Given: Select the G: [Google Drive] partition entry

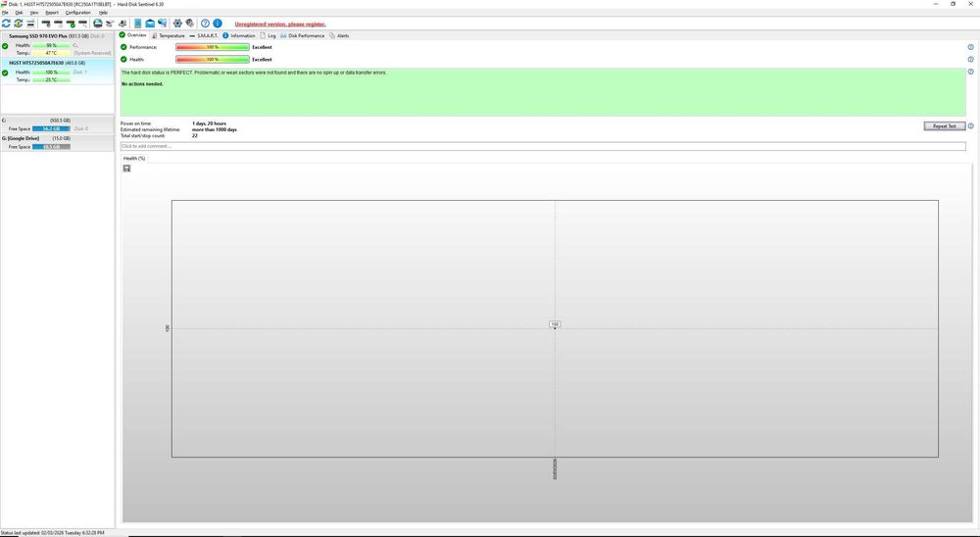Looking at the screenshot, I should click(x=57, y=142).
